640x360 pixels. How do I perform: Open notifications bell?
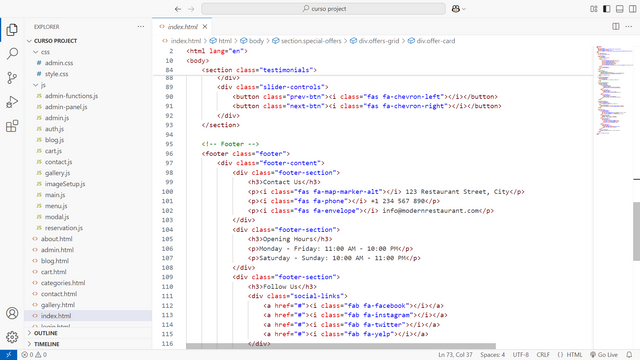click(x=629, y=355)
